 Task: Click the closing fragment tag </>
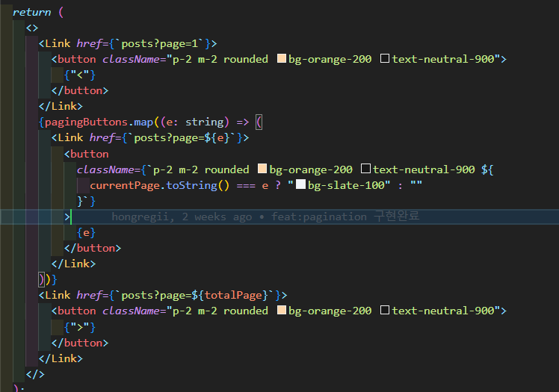(35, 374)
